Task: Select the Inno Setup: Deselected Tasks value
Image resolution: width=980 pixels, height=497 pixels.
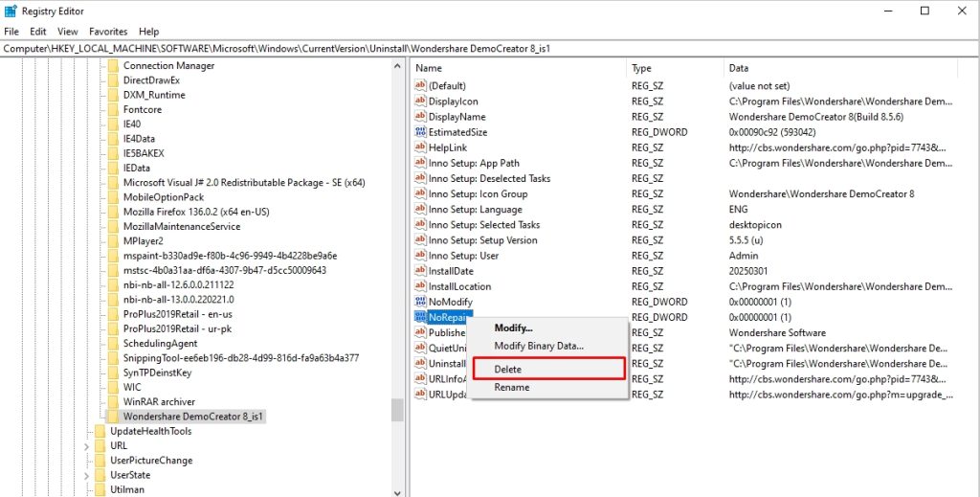Action: (x=489, y=178)
